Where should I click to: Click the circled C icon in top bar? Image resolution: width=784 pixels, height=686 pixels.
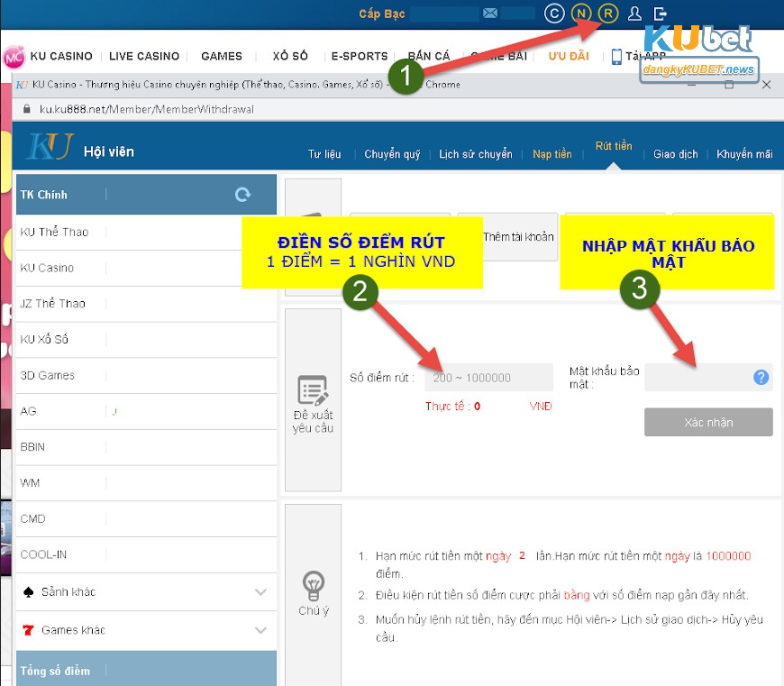click(554, 14)
